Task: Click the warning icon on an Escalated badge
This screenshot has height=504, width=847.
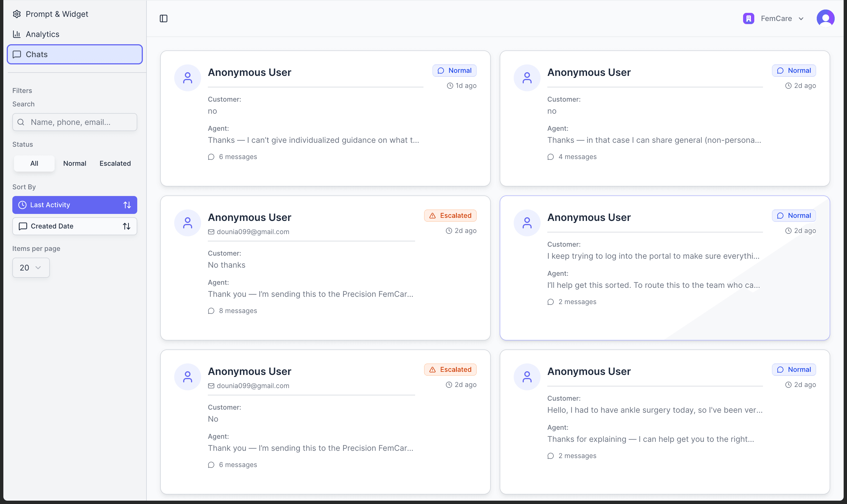Action: click(x=432, y=215)
